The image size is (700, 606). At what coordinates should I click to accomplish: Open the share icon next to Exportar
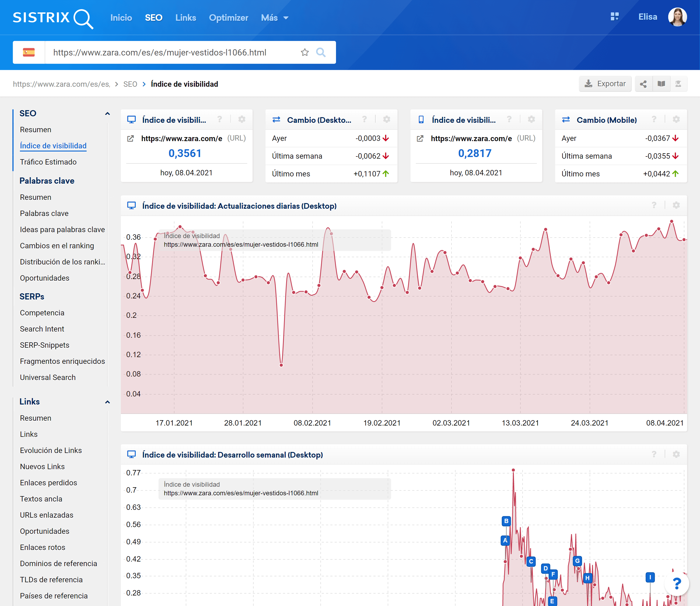coord(643,84)
